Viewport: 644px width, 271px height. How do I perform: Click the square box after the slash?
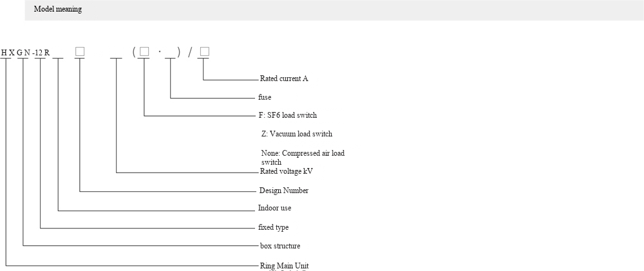(x=204, y=51)
